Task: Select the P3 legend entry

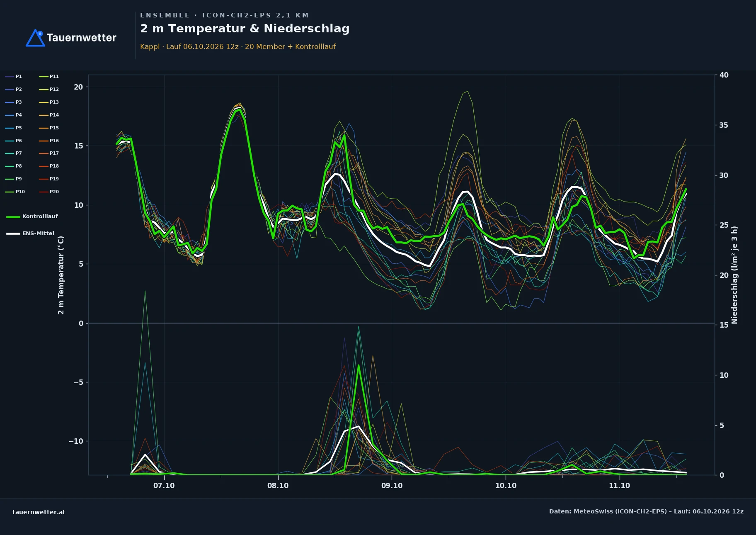Action: 14,102
